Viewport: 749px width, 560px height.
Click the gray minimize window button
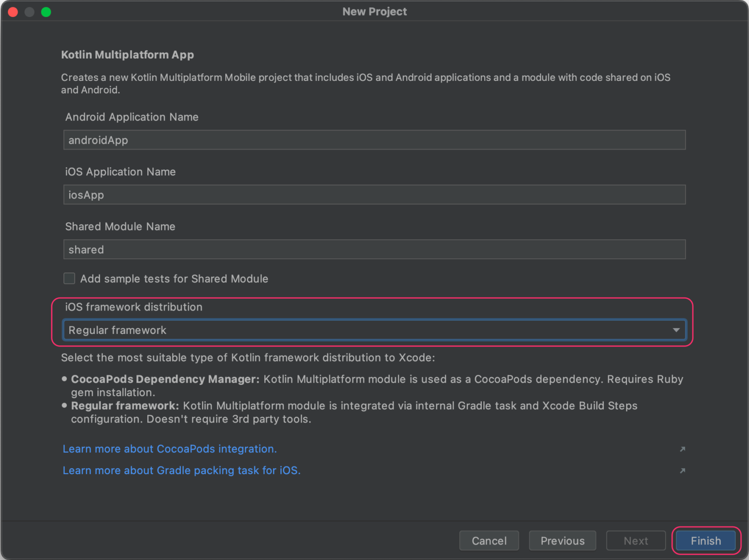click(29, 12)
